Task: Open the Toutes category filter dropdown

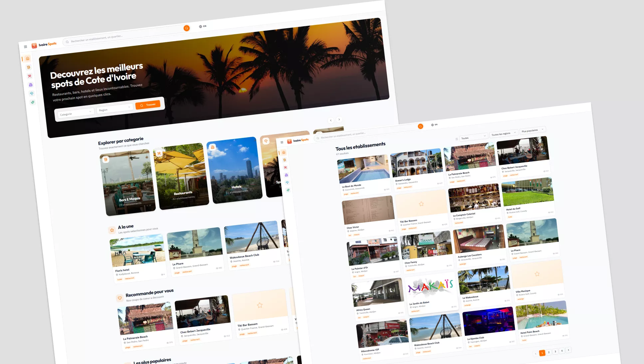Action: [474, 137]
